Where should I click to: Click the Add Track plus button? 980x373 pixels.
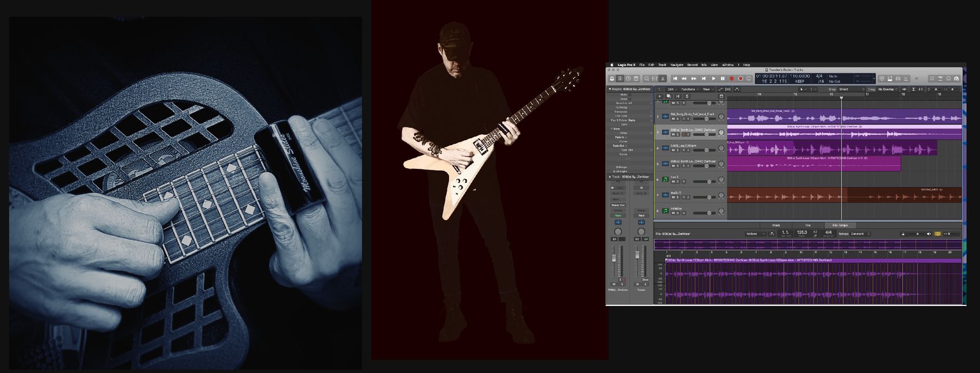(x=659, y=96)
